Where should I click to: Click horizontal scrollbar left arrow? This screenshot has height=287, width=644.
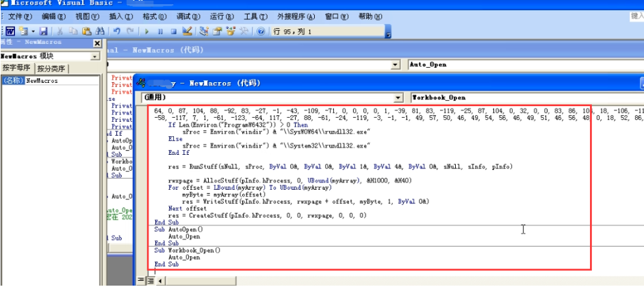pos(159,281)
